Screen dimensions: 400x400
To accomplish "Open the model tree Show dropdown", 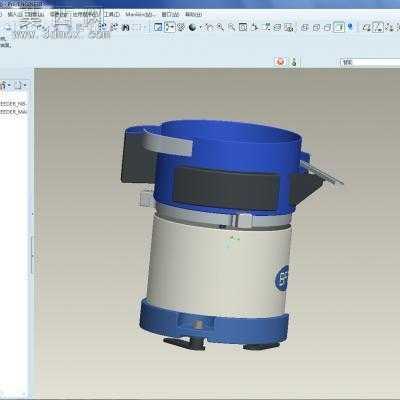I will click(x=4, y=85).
